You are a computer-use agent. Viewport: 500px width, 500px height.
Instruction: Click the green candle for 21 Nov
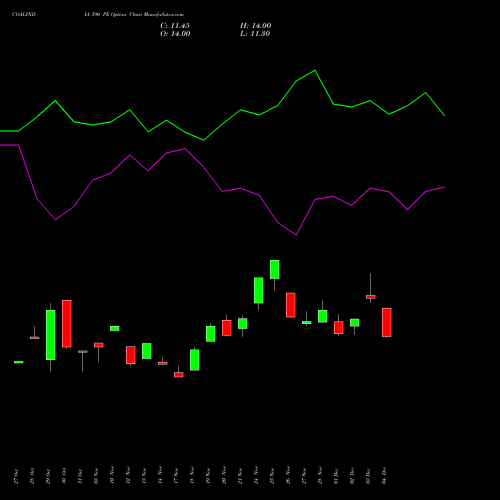pos(243,324)
